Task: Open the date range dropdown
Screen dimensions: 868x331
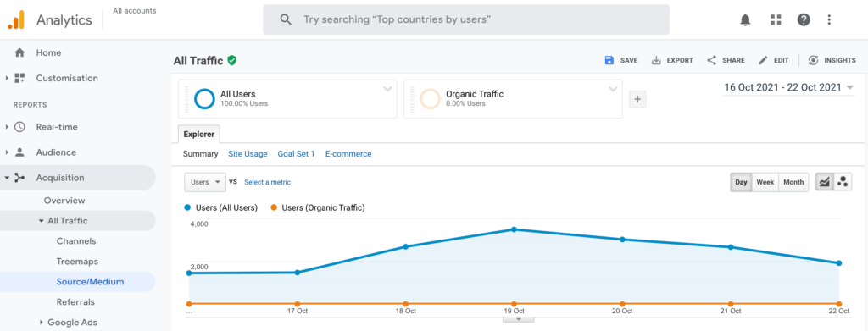Action: point(788,87)
